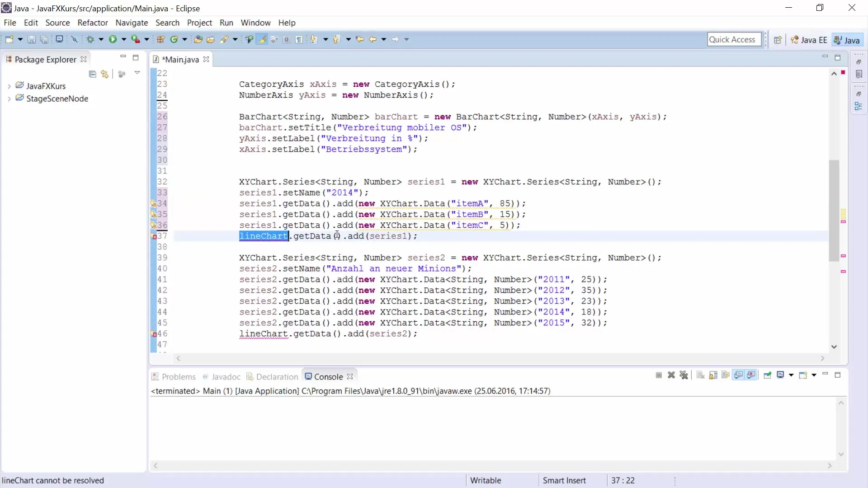Toggle Mark Occurrences highlighter
Viewport: 868px width, 488px height.
262,39
